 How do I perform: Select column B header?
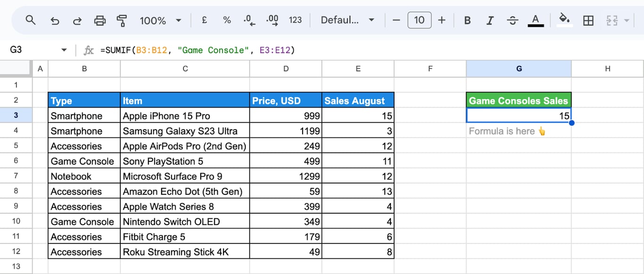(x=84, y=69)
